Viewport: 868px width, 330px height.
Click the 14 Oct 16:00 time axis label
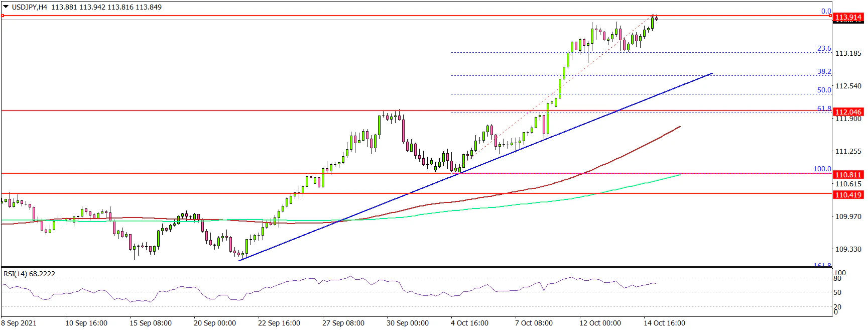click(x=664, y=323)
